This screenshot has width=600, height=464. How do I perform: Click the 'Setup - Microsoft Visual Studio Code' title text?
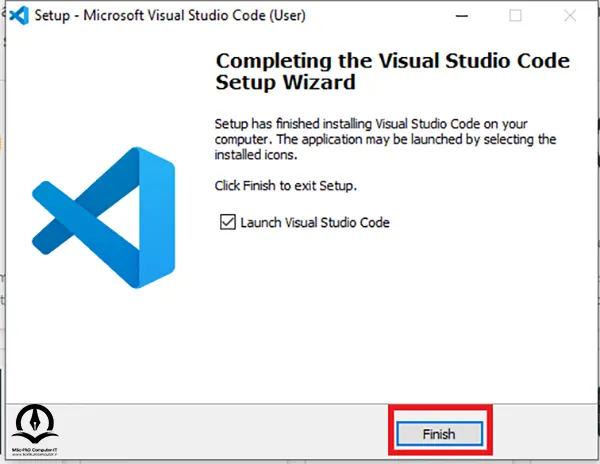(150, 16)
